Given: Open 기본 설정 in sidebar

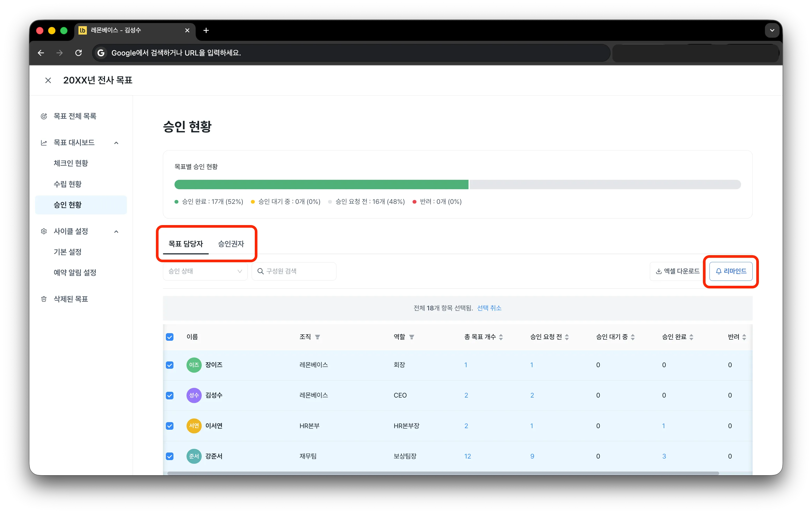Looking at the screenshot, I should [67, 252].
